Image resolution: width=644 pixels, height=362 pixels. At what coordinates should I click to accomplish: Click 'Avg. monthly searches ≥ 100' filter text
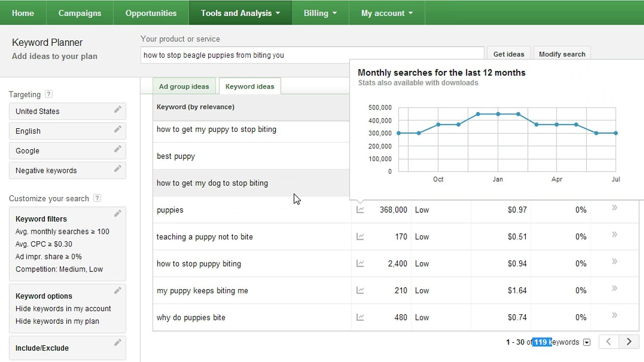click(x=62, y=231)
